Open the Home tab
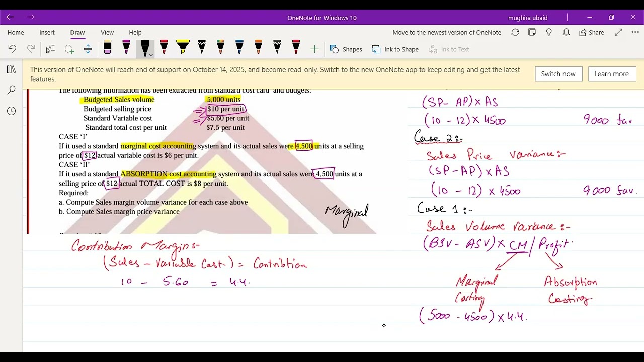This screenshot has width=644, height=362. coord(16,32)
